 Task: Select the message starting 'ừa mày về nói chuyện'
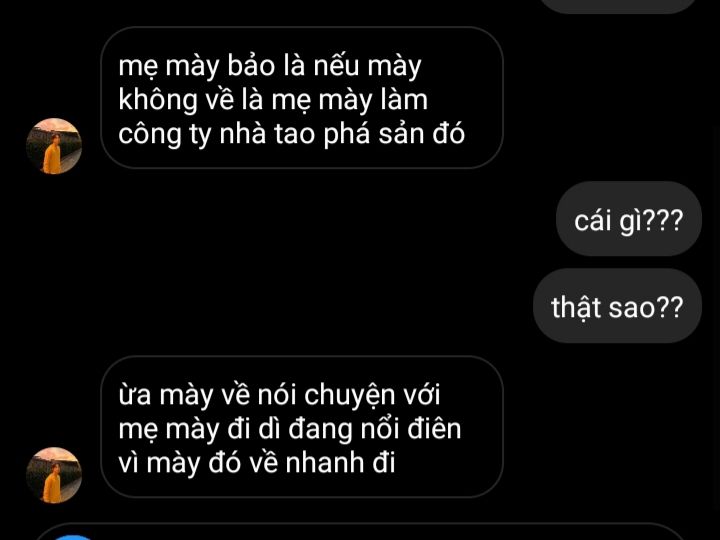302,427
